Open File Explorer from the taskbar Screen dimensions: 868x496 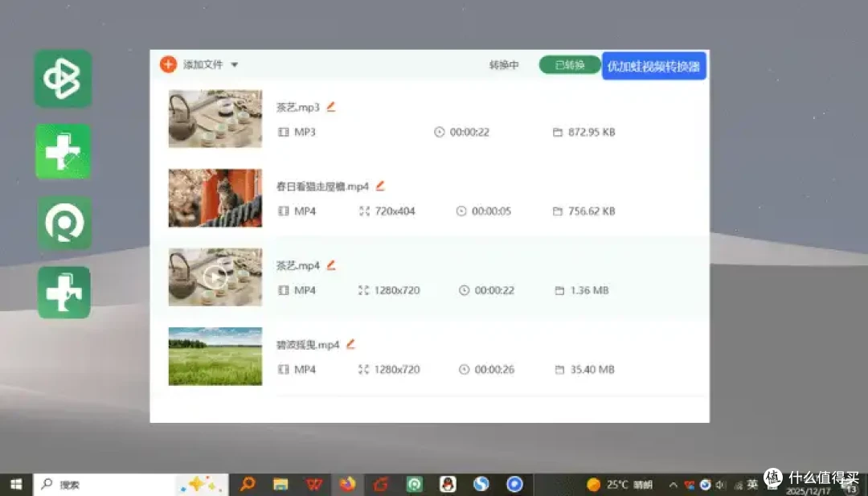(280, 485)
